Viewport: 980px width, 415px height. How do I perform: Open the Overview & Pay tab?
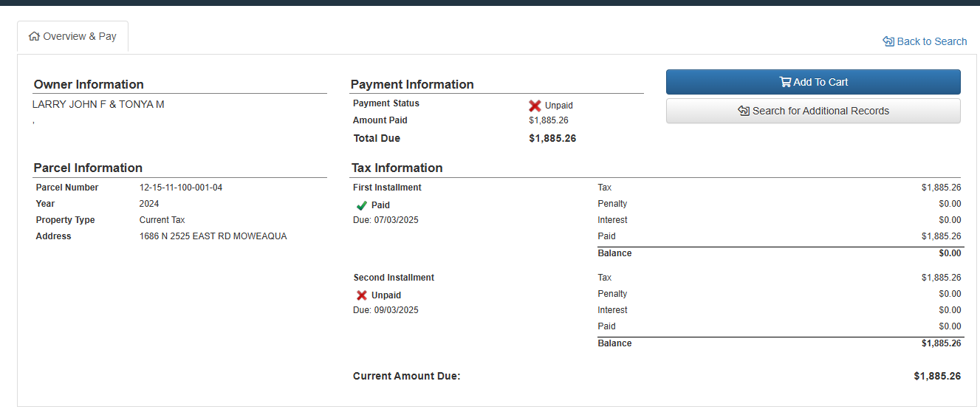click(x=73, y=36)
